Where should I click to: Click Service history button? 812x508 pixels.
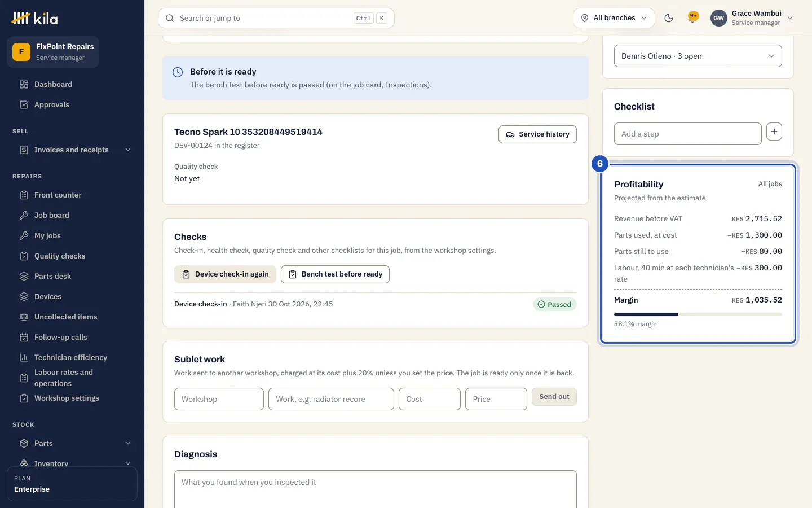point(537,134)
